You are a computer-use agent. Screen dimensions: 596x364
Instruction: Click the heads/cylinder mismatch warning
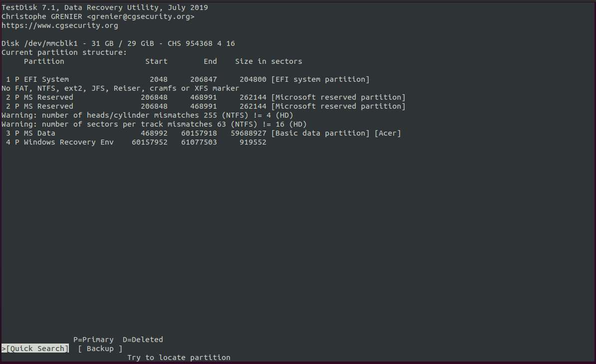(147, 115)
